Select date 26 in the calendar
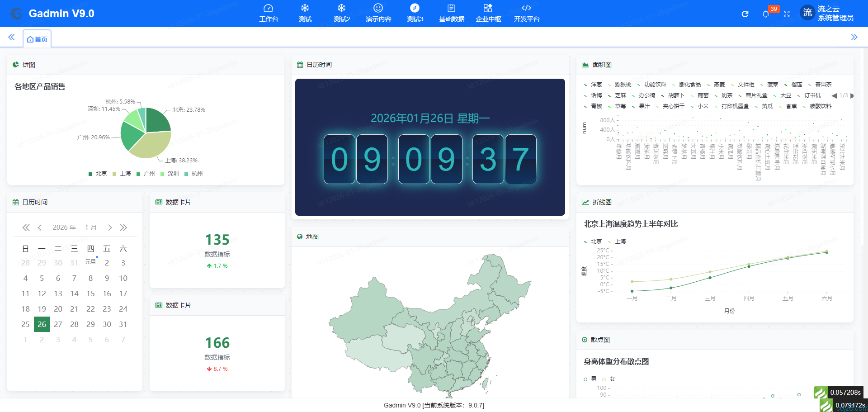 point(42,324)
